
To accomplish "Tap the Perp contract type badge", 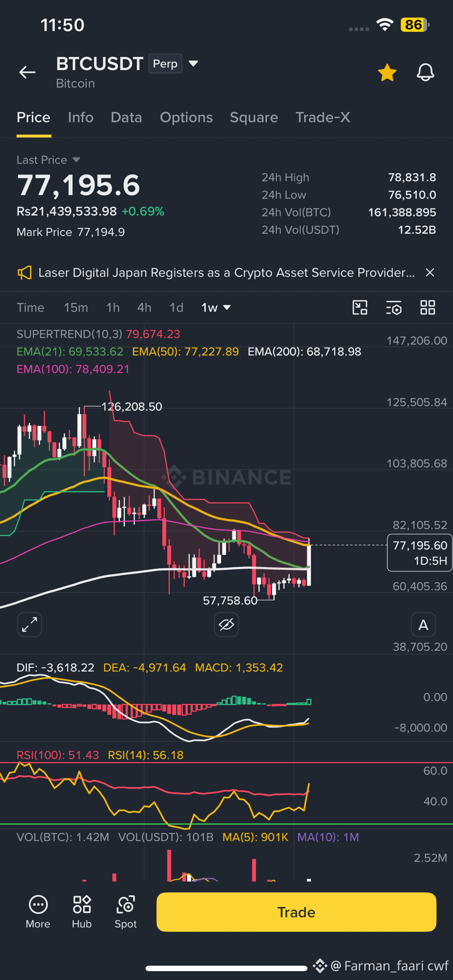I will click(165, 64).
